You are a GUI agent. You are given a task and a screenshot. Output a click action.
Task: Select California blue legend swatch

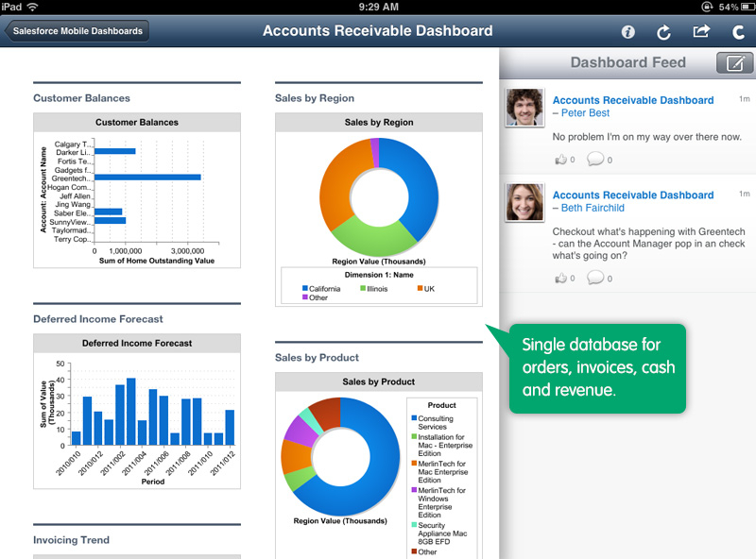(x=304, y=288)
